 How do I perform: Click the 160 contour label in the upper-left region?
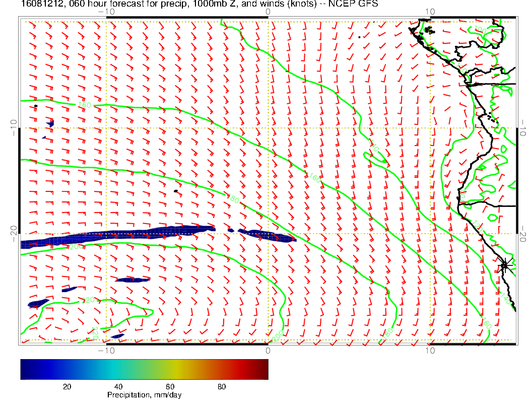click(x=84, y=105)
